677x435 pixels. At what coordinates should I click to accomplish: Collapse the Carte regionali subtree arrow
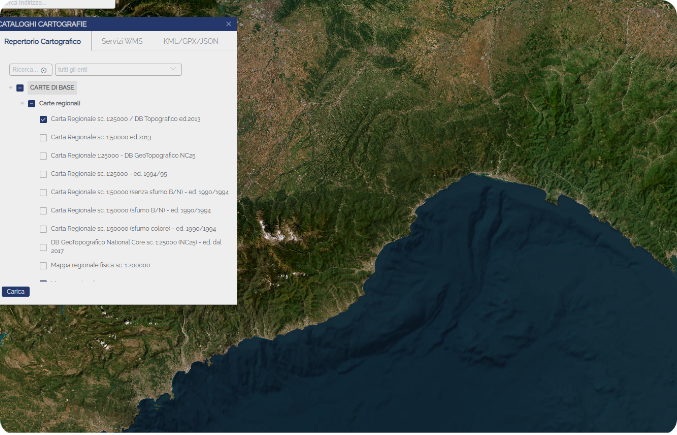22,103
